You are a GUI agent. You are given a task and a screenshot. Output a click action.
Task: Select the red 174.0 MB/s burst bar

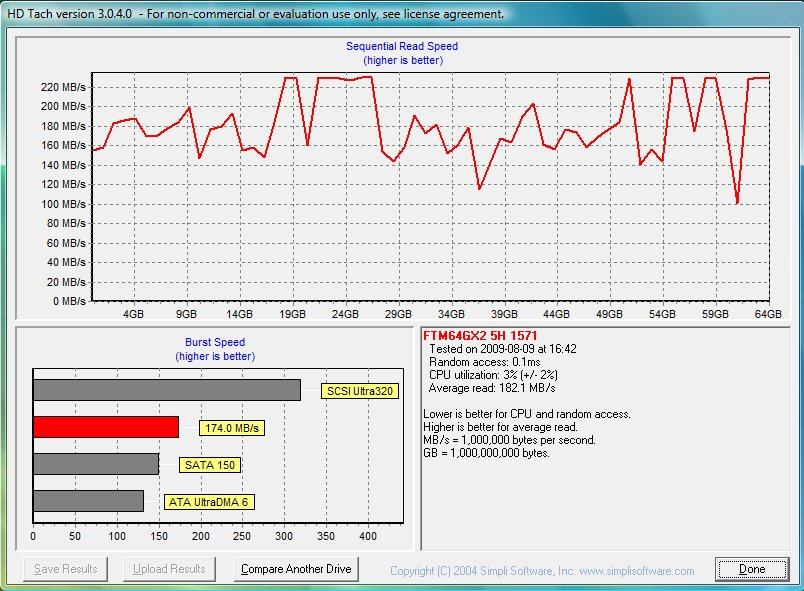click(106, 427)
